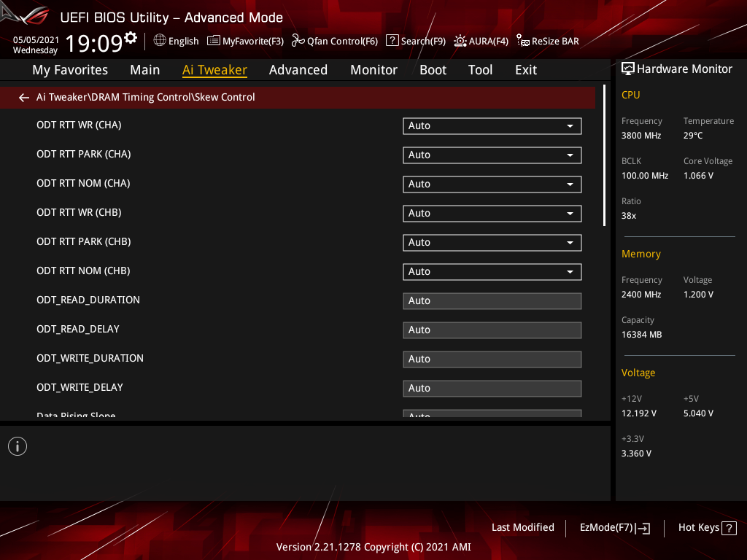
Task: Click Last Modified button
Action: point(522,528)
